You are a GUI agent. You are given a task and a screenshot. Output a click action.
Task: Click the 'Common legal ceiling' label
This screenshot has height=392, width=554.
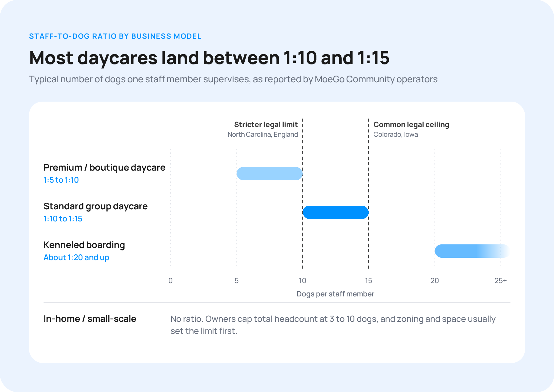411,125
